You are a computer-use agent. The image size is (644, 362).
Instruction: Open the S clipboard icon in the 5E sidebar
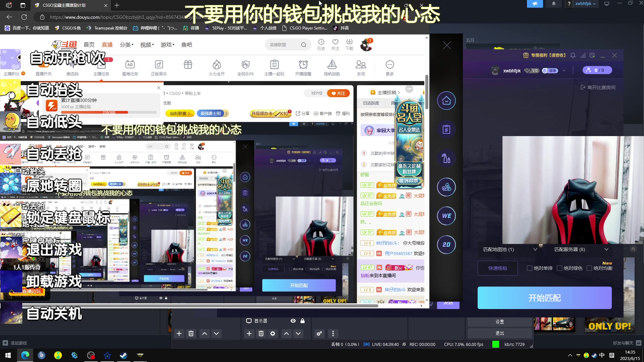tap(446, 129)
